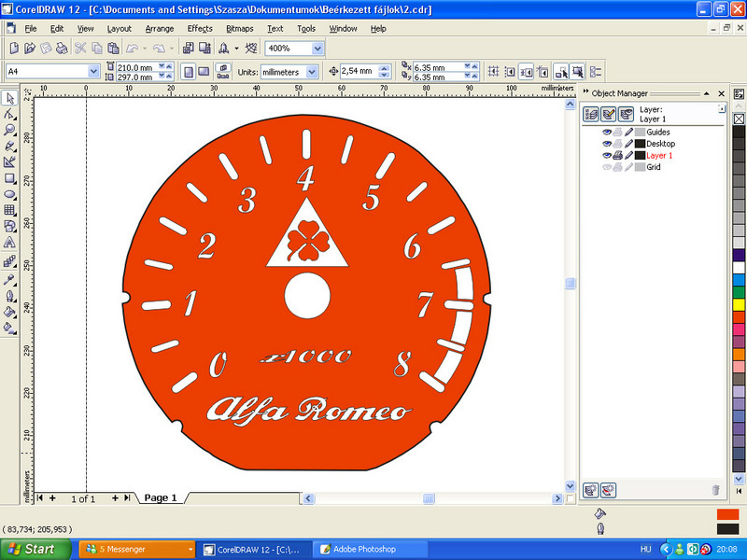Pick the green swatch in the color palette
The height and width of the screenshot is (560, 747).
click(x=739, y=292)
